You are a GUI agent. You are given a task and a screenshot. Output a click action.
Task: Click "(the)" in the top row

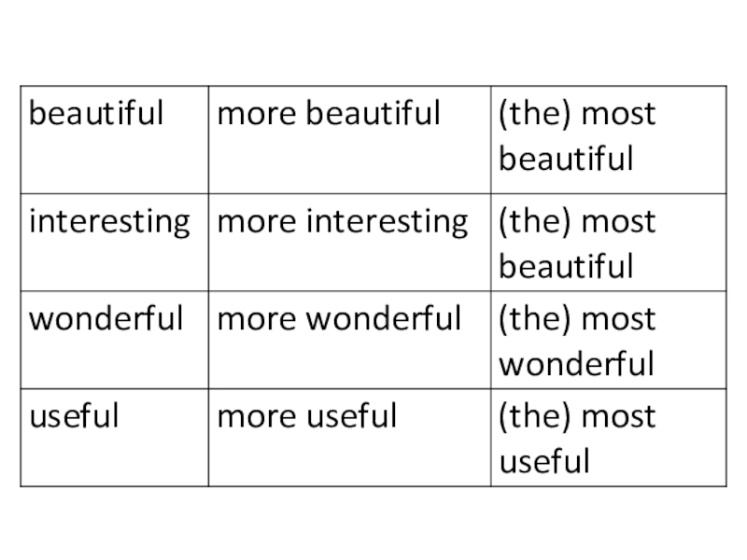tap(535, 115)
